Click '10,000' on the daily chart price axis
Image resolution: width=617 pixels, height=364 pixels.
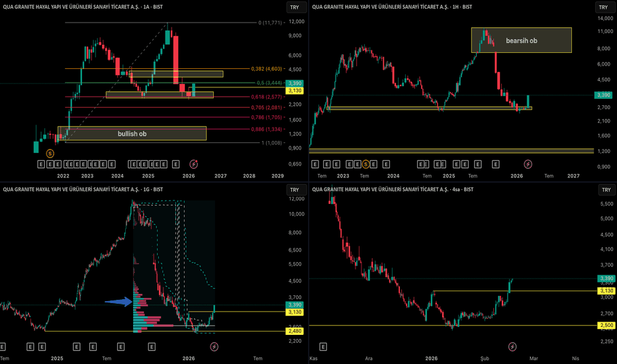point(297,214)
